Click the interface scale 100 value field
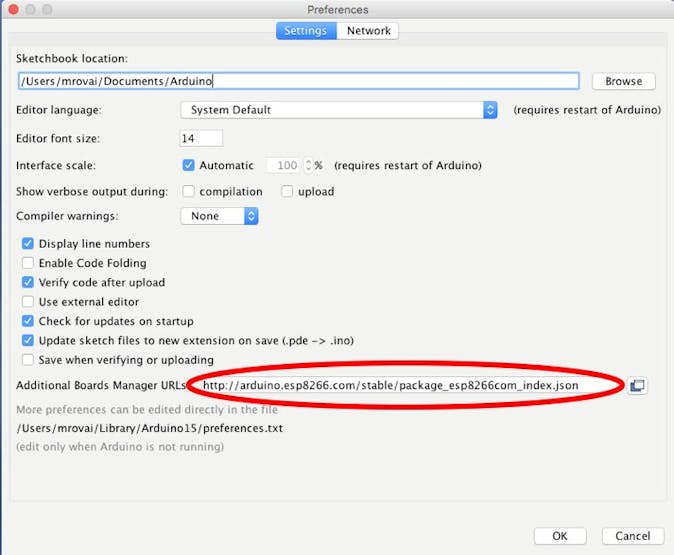 [x=284, y=166]
